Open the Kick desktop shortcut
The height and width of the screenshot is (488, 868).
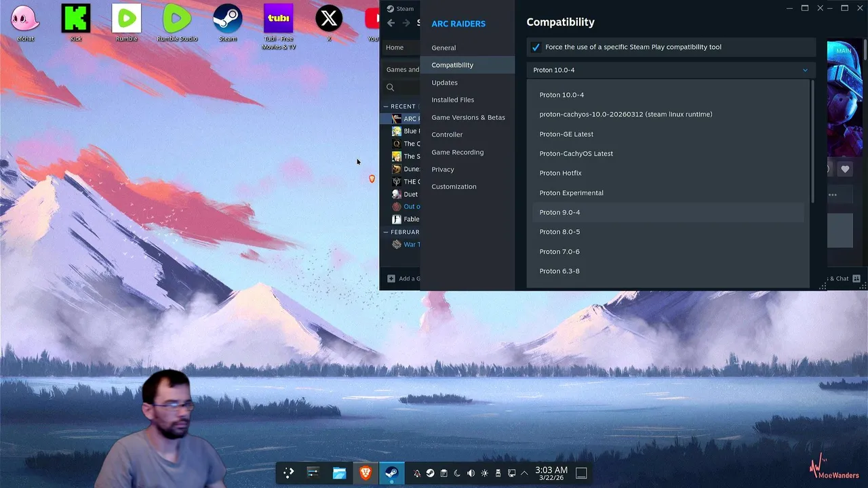click(x=76, y=24)
